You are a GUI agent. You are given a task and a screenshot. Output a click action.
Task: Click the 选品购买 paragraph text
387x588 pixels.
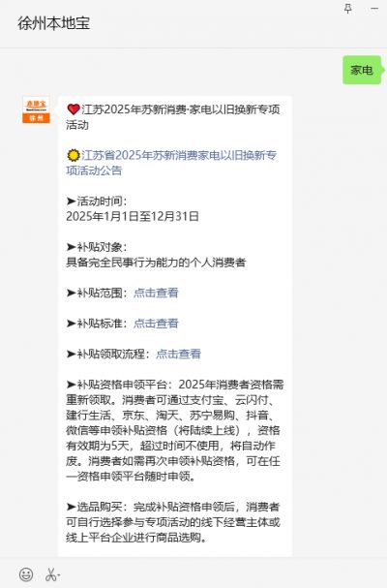[173, 522]
